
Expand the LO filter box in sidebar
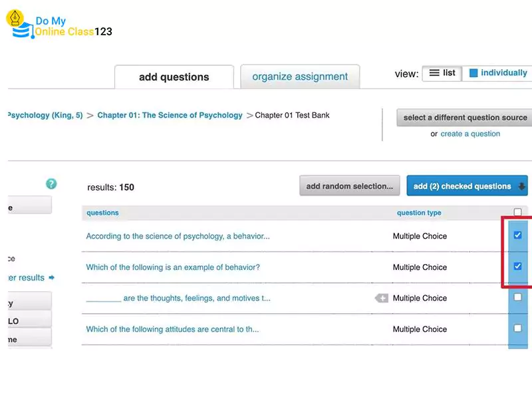[30, 319]
